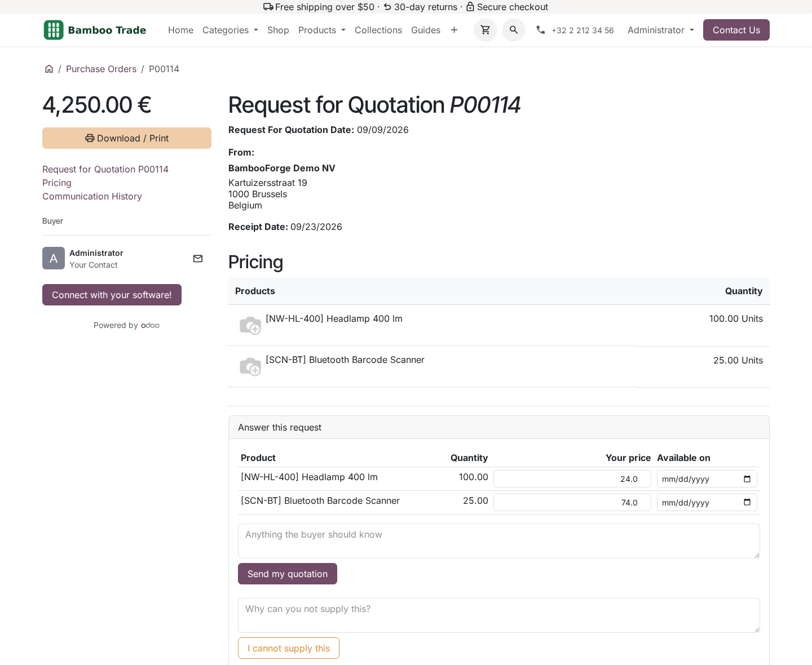Viewport: 812px width, 665px height.
Task: Click the 'Anything the buyer should know' textbox
Action: [x=499, y=541]
